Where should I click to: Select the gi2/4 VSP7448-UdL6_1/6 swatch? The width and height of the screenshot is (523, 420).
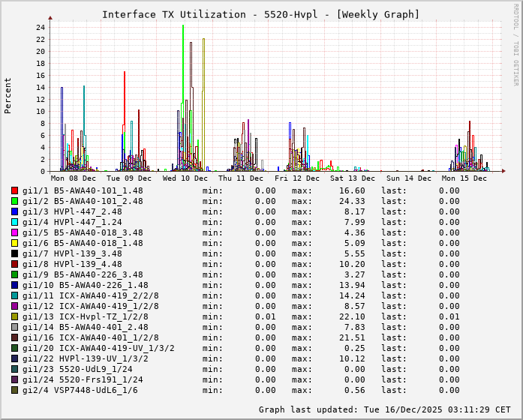(x=14, y=390)
